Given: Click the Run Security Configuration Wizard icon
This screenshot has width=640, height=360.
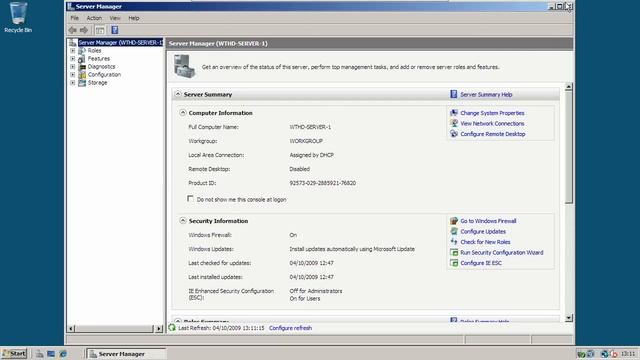Looking at the screenshot, I should pos(454,253).
